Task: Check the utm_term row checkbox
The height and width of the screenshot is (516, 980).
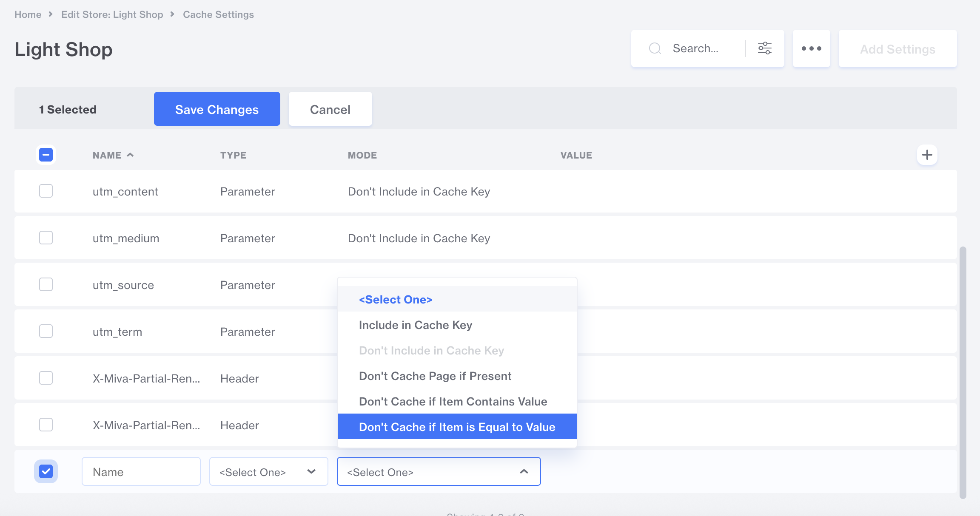Action: click(46, 331)
